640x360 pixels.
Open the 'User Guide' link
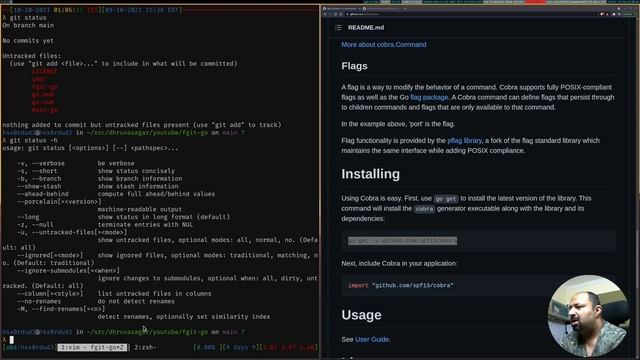tap(372, 339)
